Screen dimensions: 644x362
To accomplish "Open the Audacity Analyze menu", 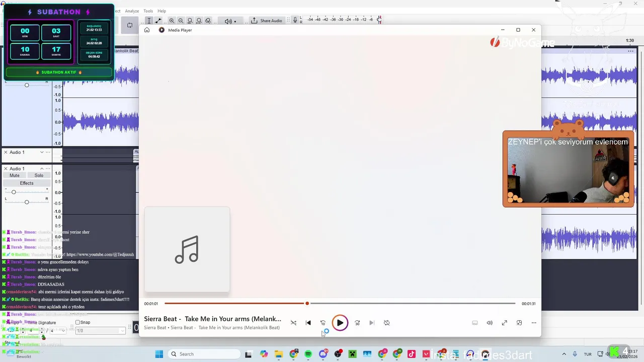I will tap(132, 11).
